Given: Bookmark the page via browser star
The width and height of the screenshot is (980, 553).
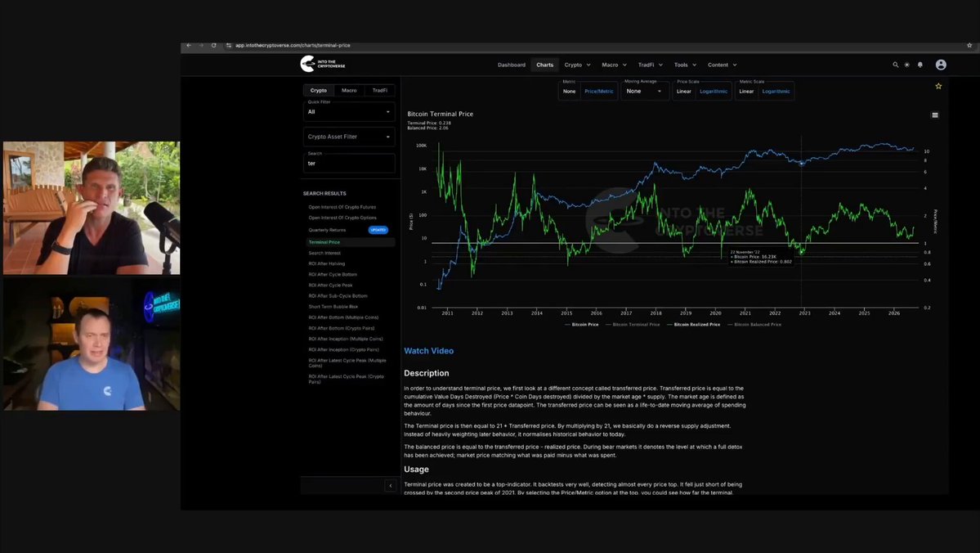Looking at the screenshot, I should point(969,45).
